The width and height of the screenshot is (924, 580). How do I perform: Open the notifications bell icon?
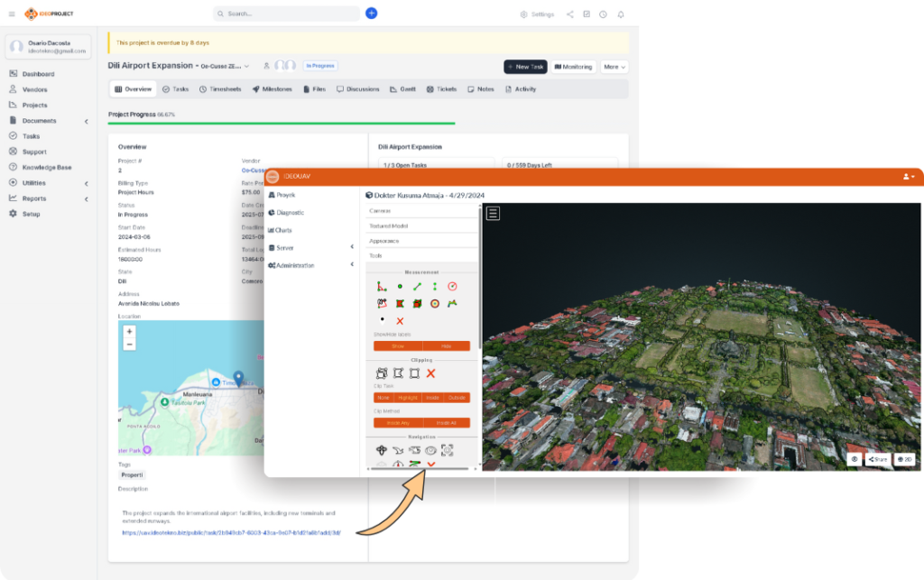pyautogui.click(x=621, y=14)
